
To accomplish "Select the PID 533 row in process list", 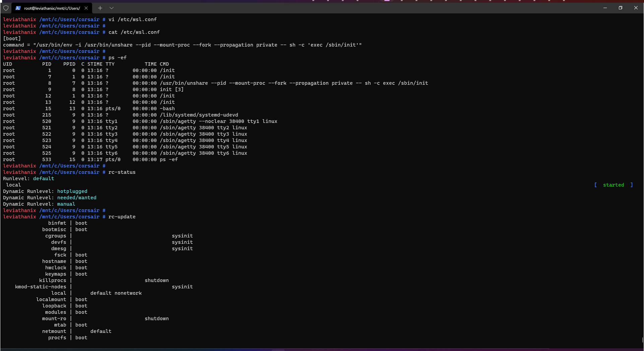I will point(90,159).
